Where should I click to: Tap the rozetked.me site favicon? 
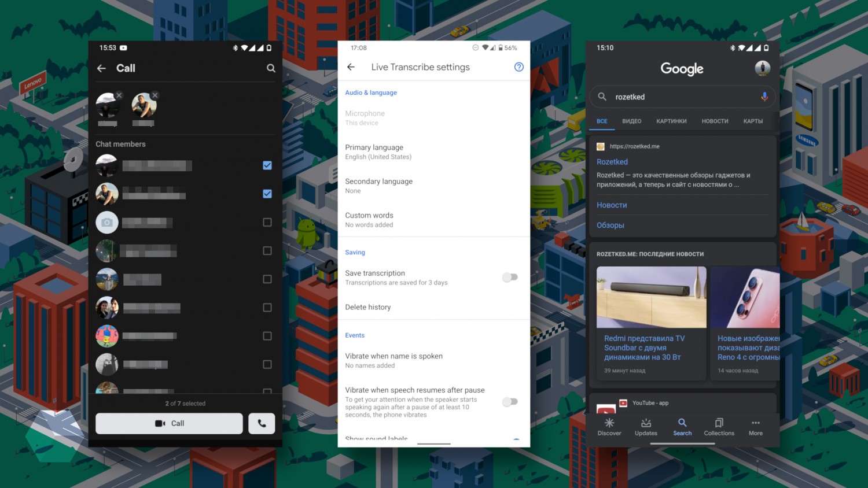click(601, 146)
